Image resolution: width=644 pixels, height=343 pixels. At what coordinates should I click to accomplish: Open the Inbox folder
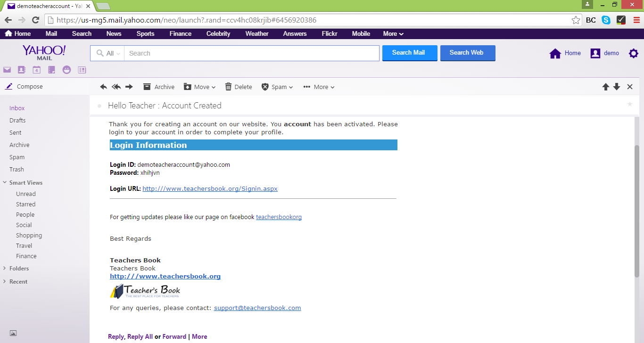click(17, 108)
